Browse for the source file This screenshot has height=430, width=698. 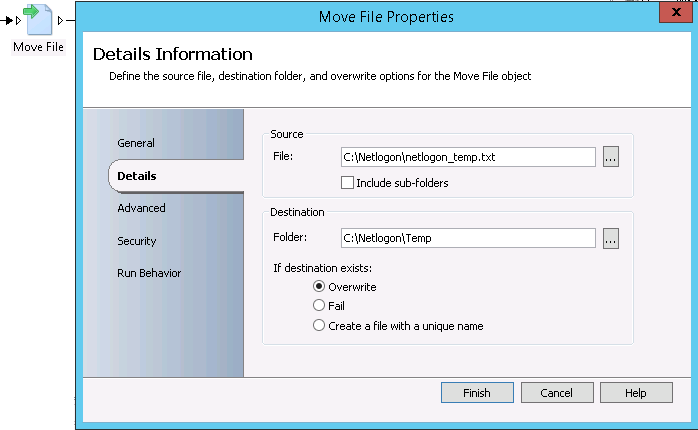[611, 157]
